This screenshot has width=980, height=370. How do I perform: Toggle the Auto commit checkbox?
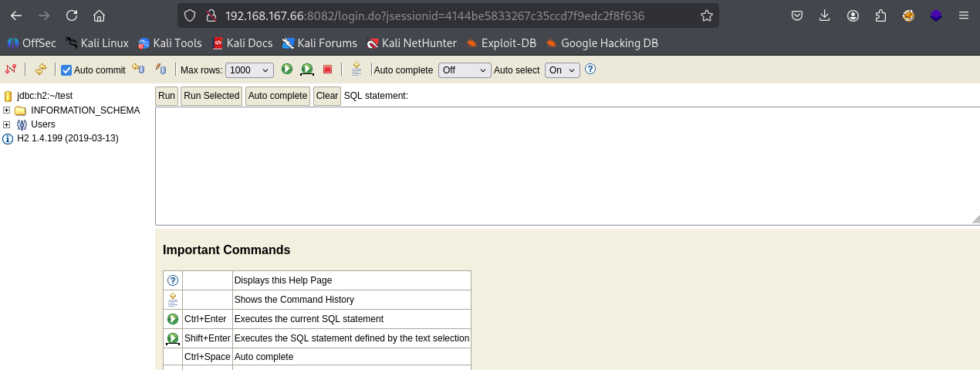tap(66, 70)
